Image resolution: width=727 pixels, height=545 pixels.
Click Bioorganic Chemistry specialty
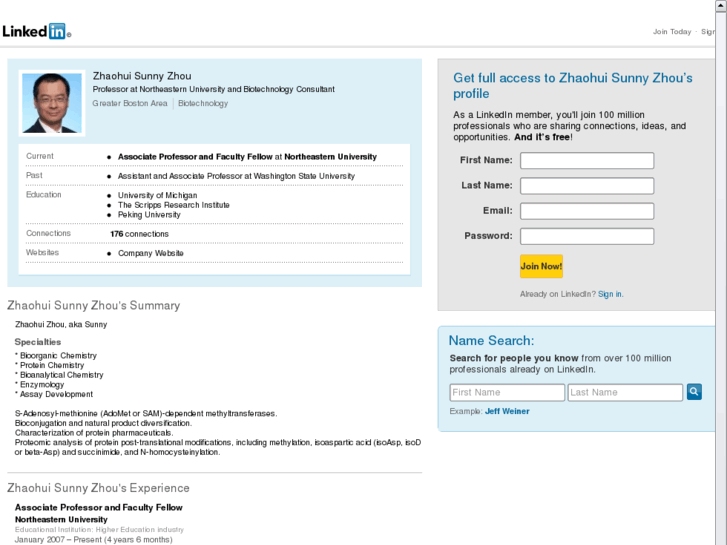click(x=58, y=356)
